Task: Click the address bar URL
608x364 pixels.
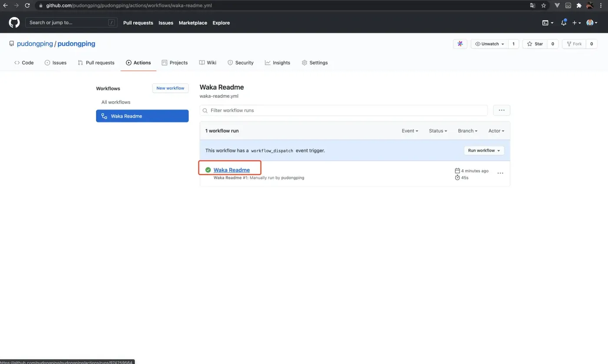Action: pos(129,6)
